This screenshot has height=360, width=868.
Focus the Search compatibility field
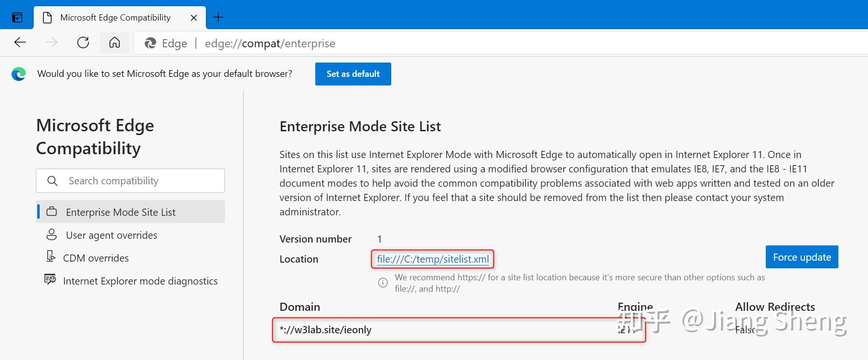(139, 181)
